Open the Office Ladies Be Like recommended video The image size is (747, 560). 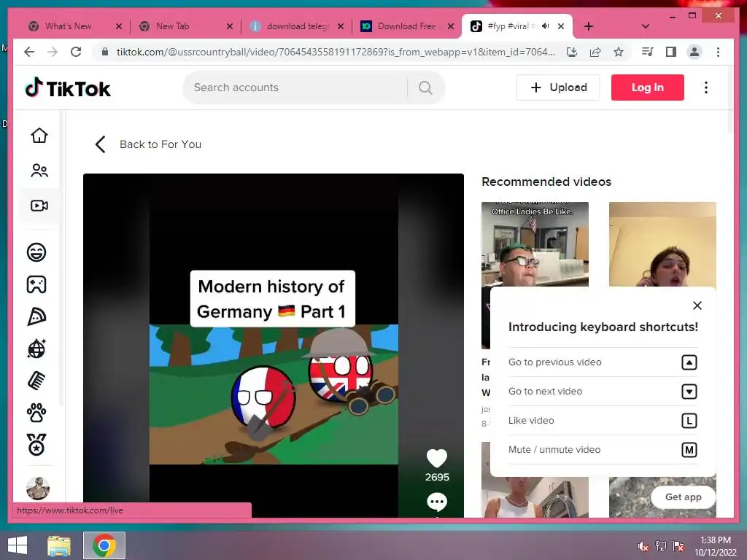(x=535, y=244)
